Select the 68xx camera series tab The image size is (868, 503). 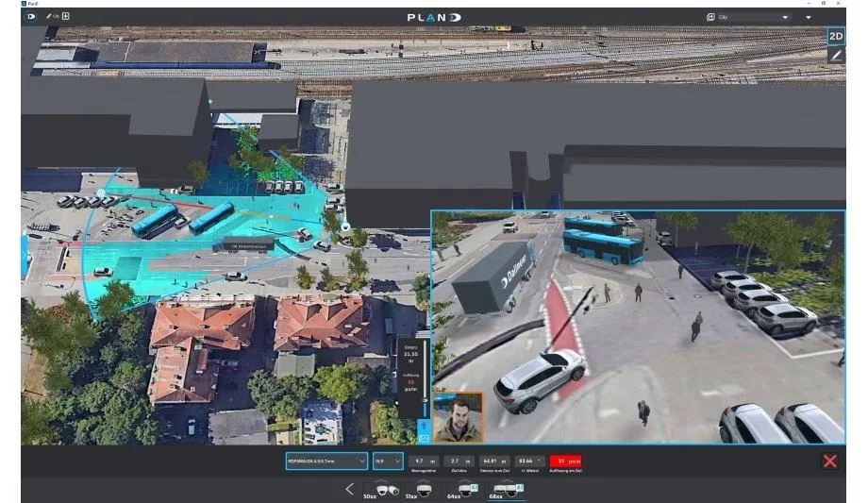click(505, 490)
